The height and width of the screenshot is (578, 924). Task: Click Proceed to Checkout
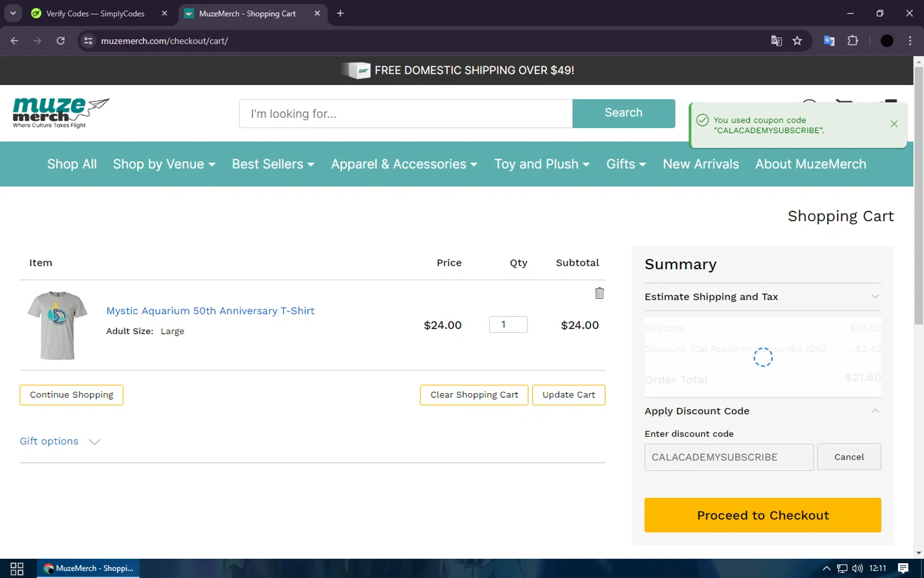pyautogui.click(x=763, y=515)
